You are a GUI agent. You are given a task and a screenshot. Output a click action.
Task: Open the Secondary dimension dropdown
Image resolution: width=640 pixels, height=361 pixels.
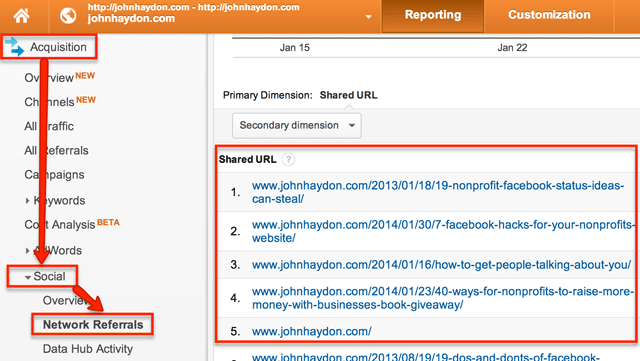297,125
